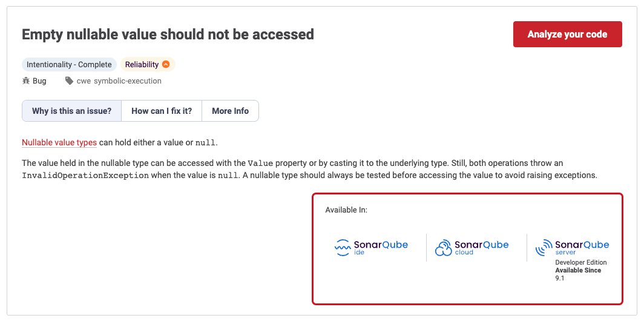This screenshot has width=644, height=324.
Task: Click the Bug type icon
Action: [x=26, y=81]
